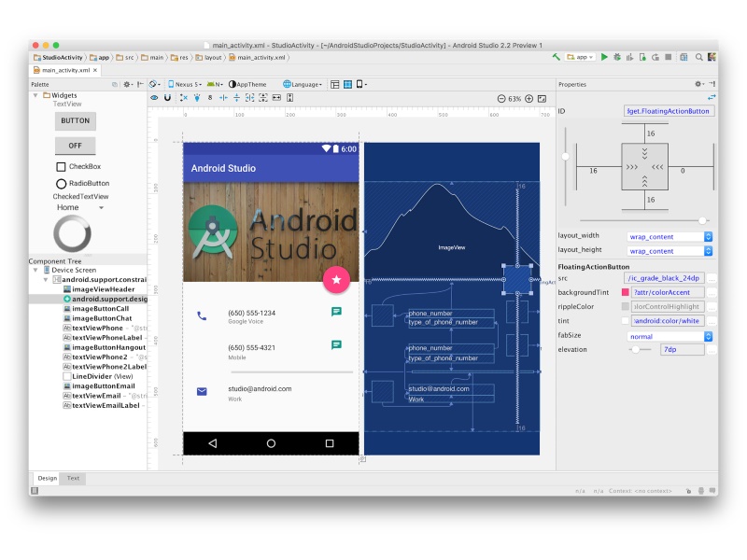Click the Apply Changes icon next to Stop
This screenshot has width=747, height=560.
[655, 57]
